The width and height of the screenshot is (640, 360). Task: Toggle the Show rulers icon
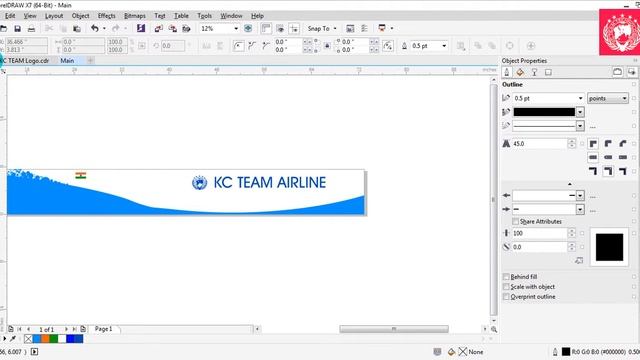[x=266, y=28]
